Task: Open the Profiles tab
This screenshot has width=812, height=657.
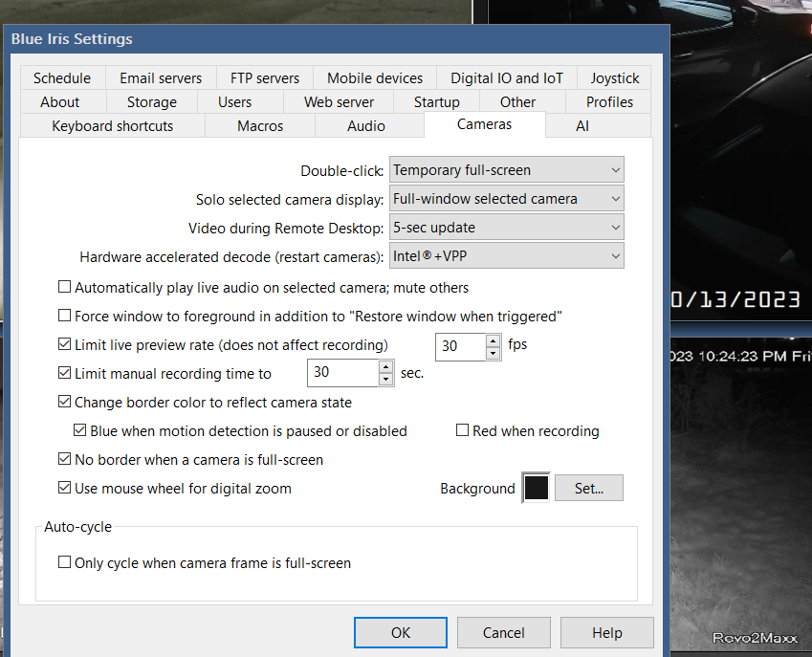Action: tap(609, 102)
